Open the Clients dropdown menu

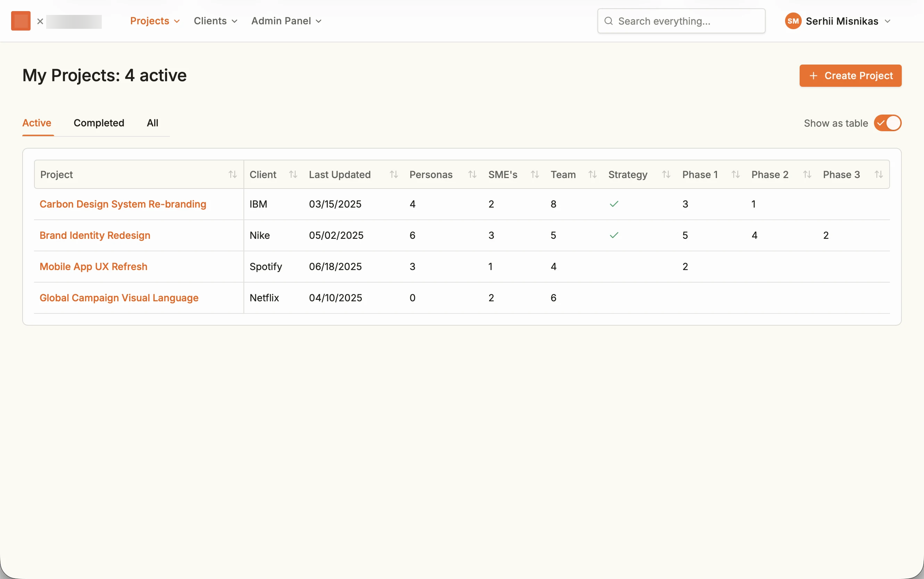(215, 21)
